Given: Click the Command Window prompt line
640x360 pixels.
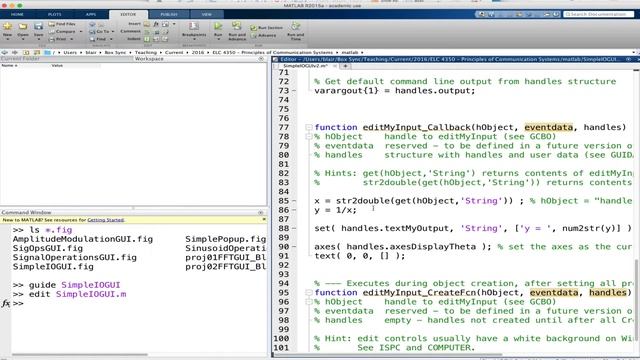Looking at the screenshot, I should (x=139, y=303).
